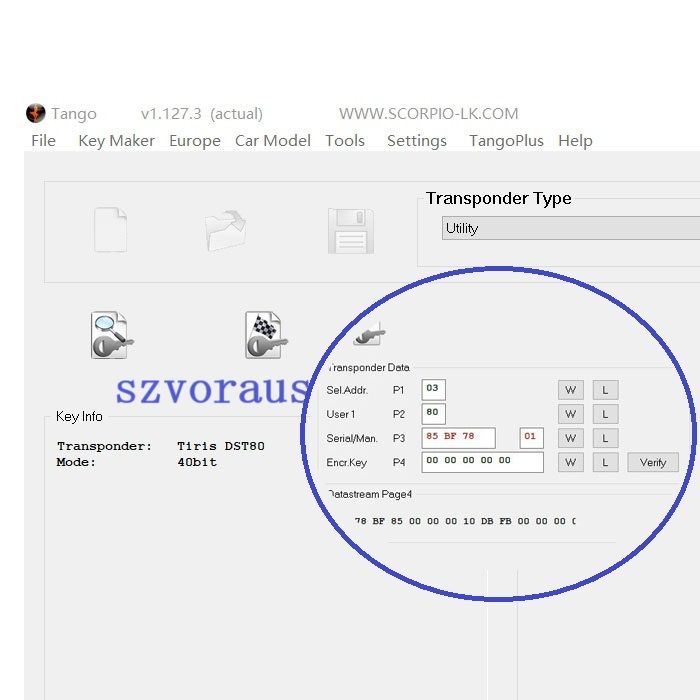
Task: Open the Key Maker menu
Action: pyautogui.click(x=116, y=141)
